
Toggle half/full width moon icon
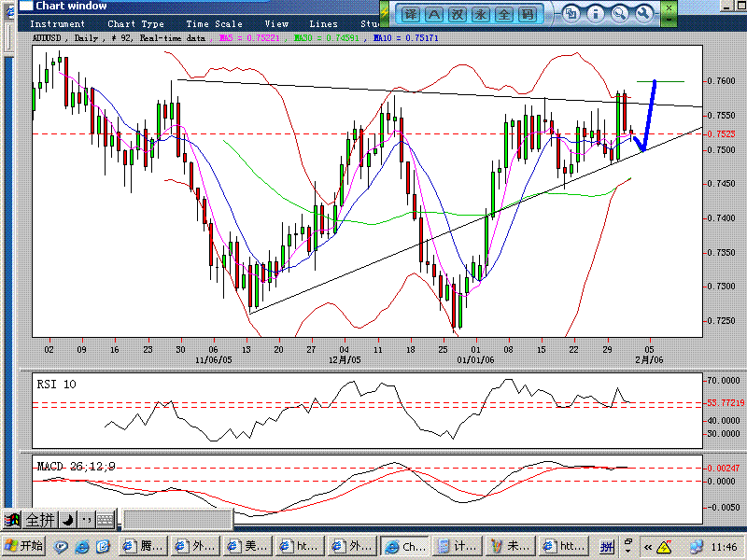coord(67,520)
